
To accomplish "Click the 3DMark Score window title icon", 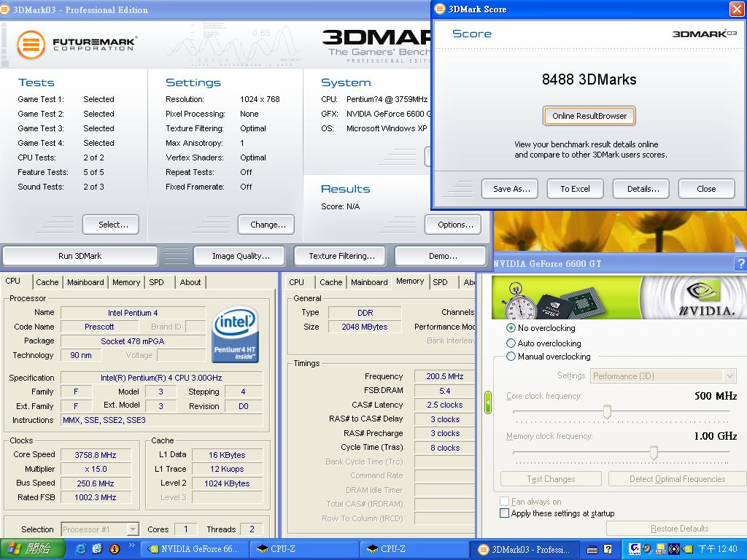I will coord(440,9).
